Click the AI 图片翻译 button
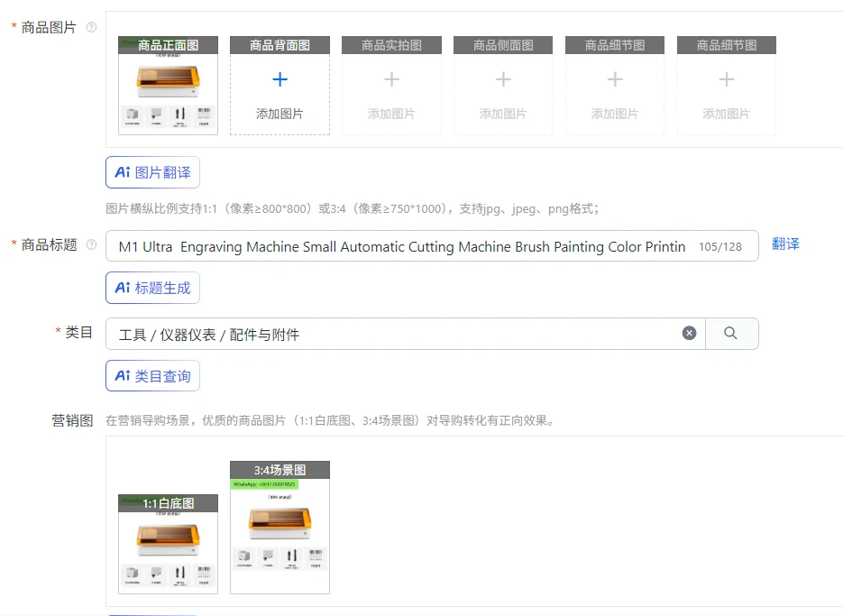 click(152, 172)
